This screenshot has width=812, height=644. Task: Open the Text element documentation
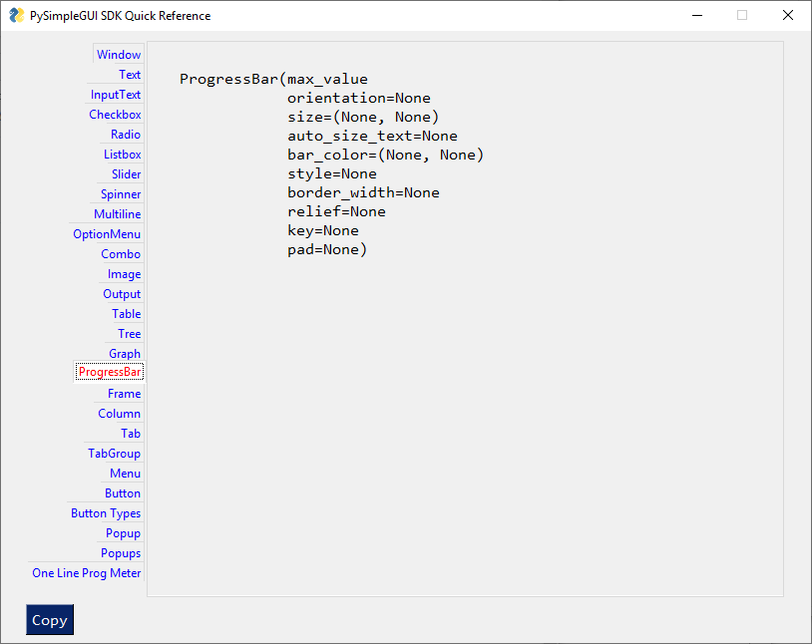pyautogui.click(x=129, y=74)
